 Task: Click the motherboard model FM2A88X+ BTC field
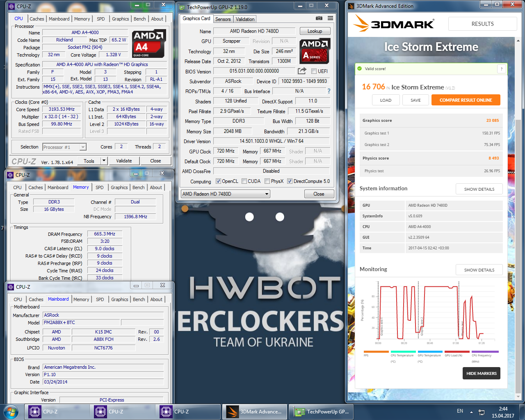(x=81, y=322)
